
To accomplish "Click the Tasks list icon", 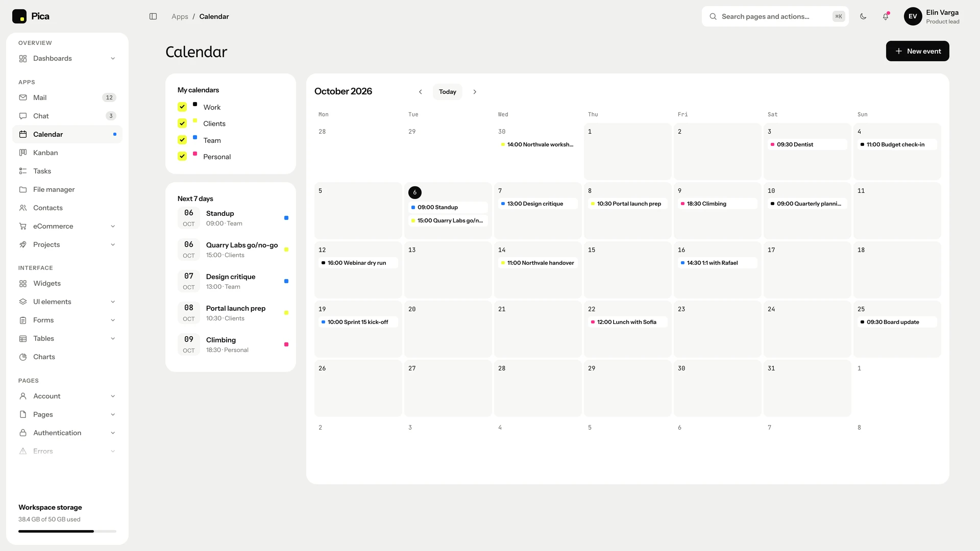I will (x=23, y=171).
